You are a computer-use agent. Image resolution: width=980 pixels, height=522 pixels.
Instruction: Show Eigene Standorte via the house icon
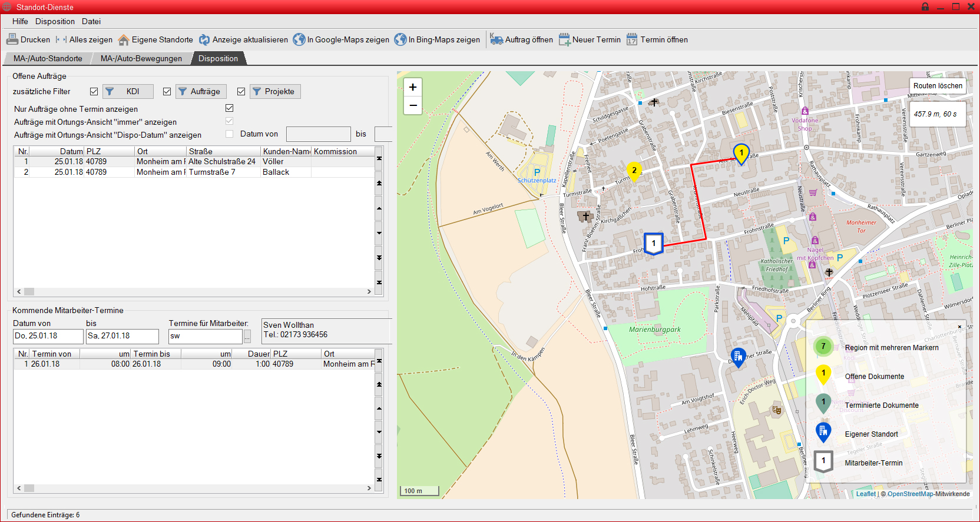pos(155,39)
